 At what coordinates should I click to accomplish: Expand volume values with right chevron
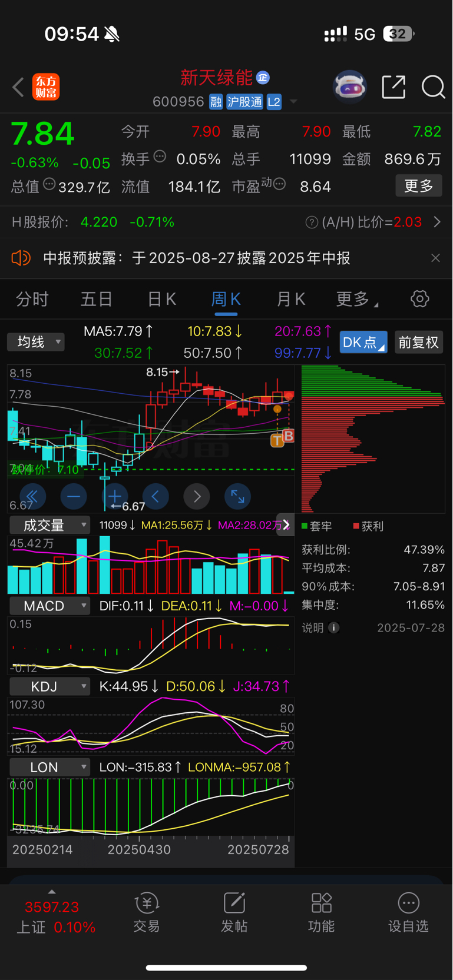pyautogui.click(x=286, y=524)
